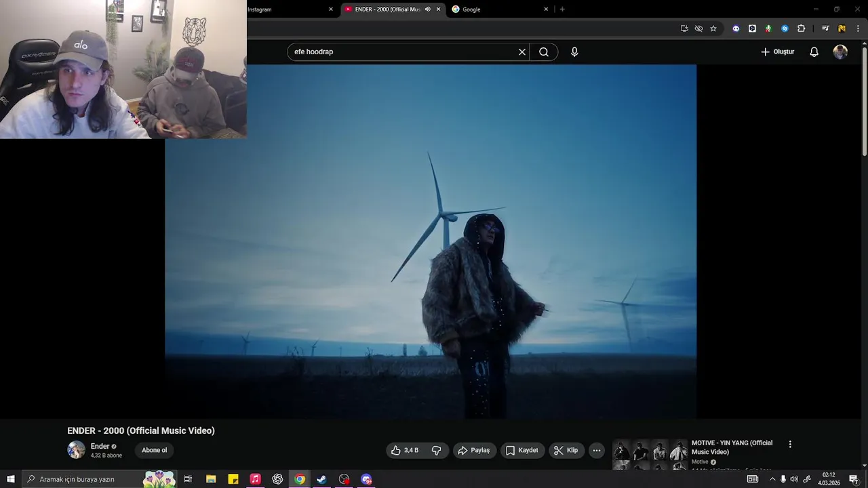868x488 pixels.
Task: Open the OBS recording app on taskbar
Action: coord(344,479)
